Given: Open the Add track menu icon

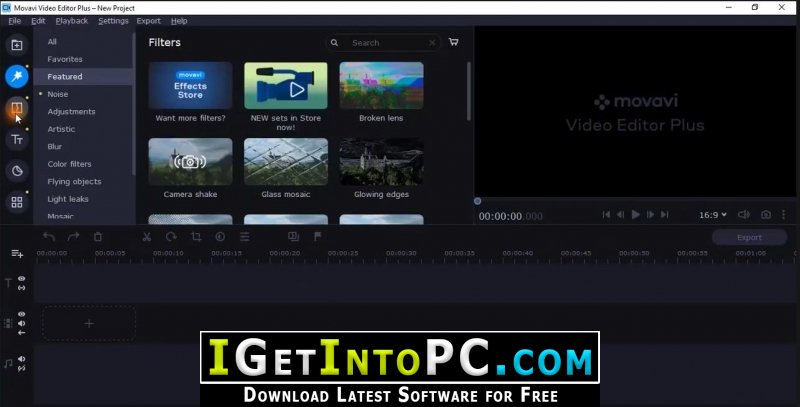Looking at the screenshot, I should click(x=17, y=253).
